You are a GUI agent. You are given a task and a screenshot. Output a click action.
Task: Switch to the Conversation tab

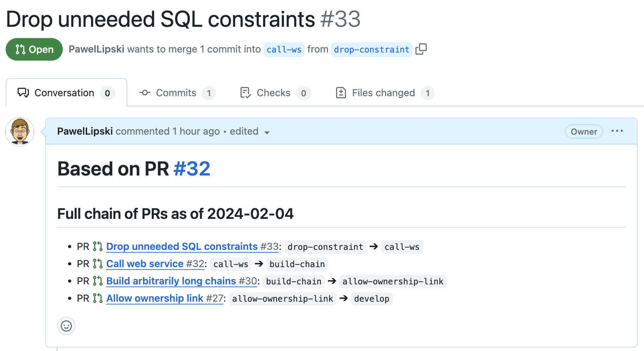click(67, 93)
